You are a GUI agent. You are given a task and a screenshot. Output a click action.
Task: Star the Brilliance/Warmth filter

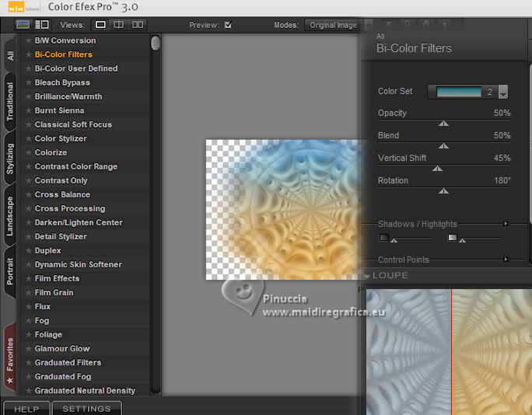point(29,96)
